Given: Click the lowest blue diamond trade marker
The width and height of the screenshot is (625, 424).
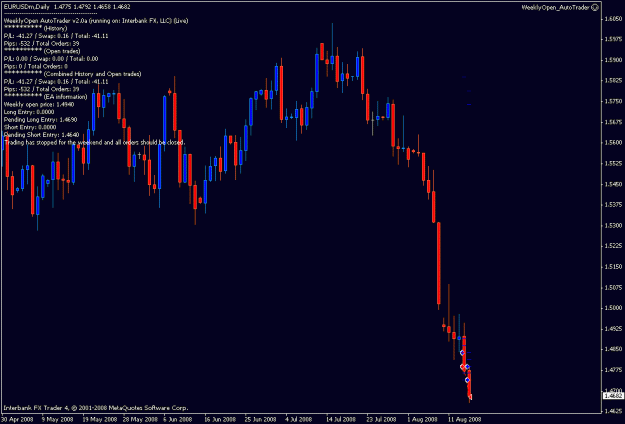Looking at the screenshot, I should [x=467, y=380].
